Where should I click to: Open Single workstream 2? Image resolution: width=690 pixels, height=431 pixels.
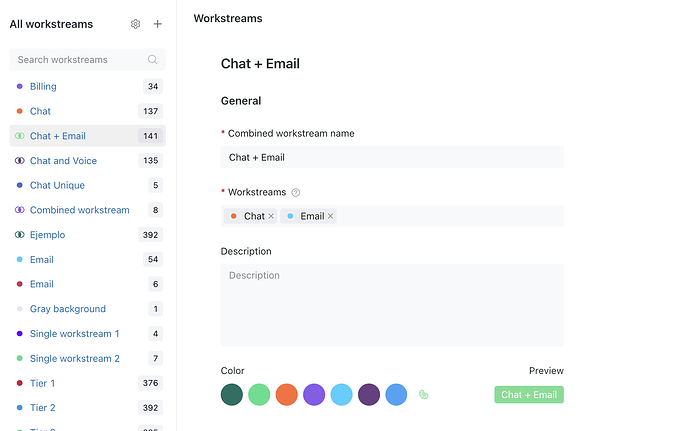(74, 358)
